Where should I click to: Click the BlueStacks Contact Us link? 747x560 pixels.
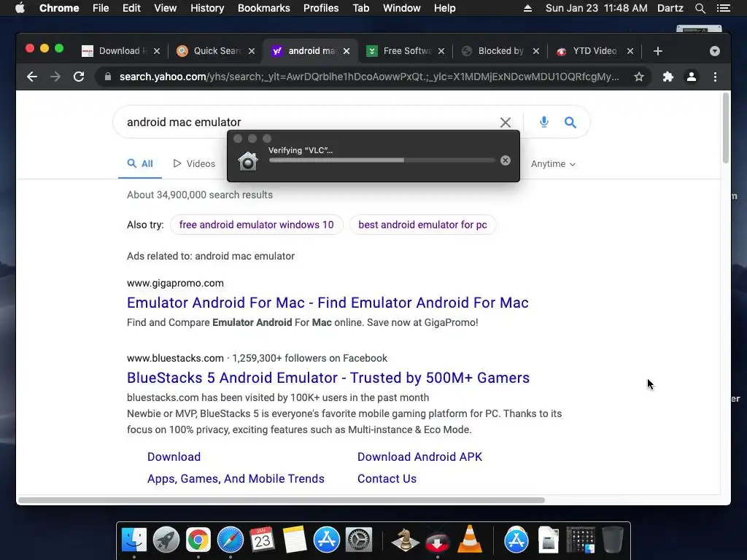pos(387,478)
